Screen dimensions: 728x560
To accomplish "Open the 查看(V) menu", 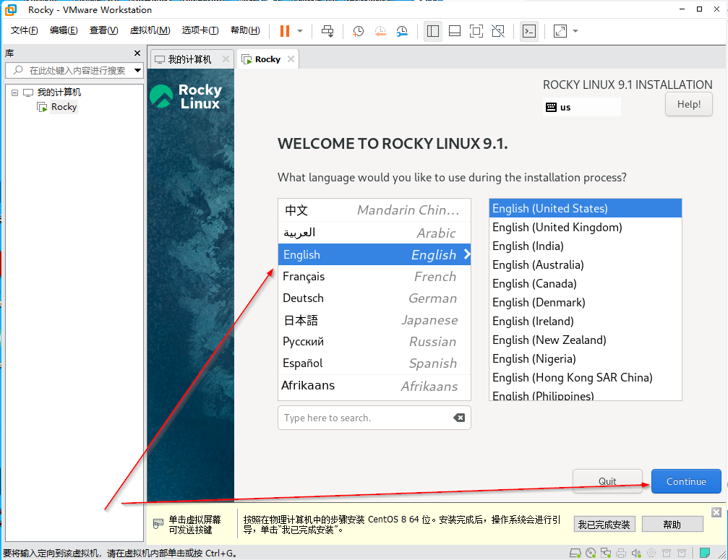I will (103, 30).
